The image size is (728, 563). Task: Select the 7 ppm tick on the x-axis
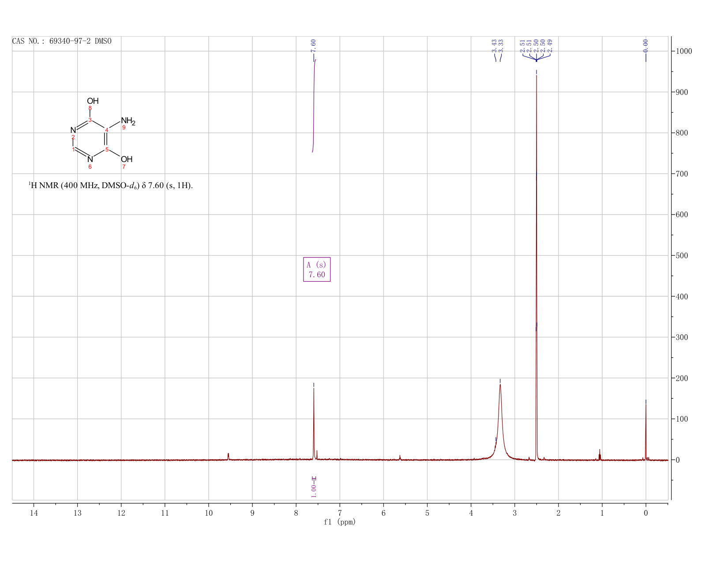pos(340,513)
